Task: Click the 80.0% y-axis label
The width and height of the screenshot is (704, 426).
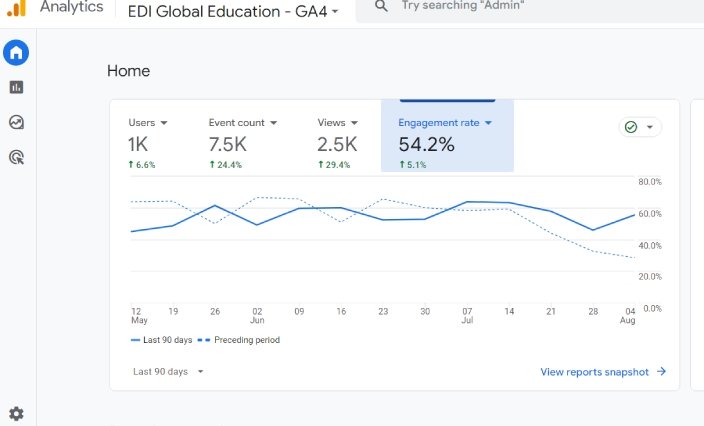Action: [x=650, y=181]
